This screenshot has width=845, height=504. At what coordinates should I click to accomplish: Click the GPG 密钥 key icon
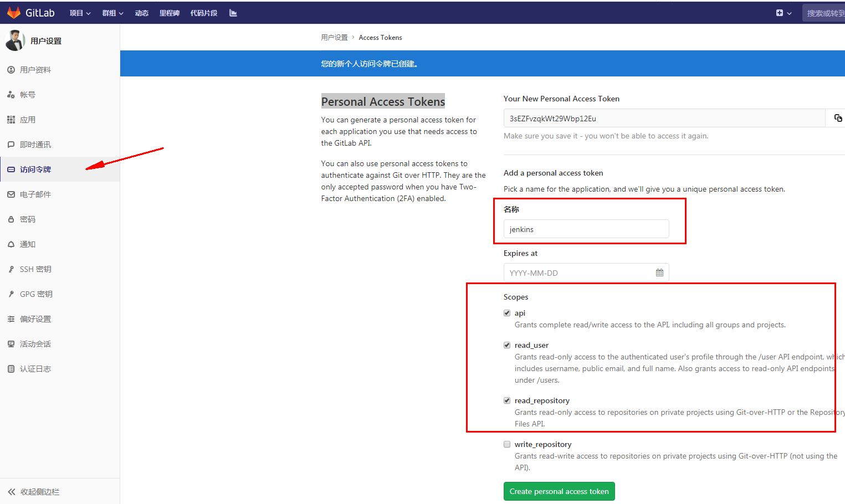coord(11,294)
